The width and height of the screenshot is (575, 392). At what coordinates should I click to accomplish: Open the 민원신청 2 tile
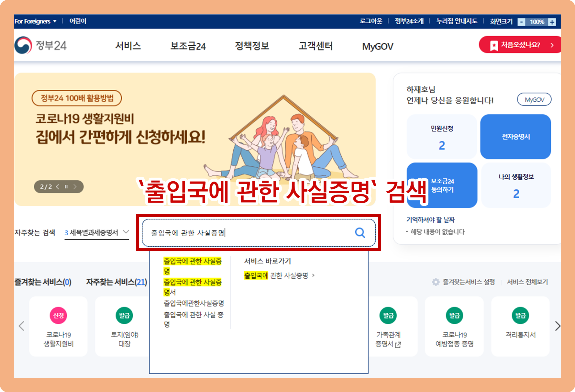click(442, 137)
